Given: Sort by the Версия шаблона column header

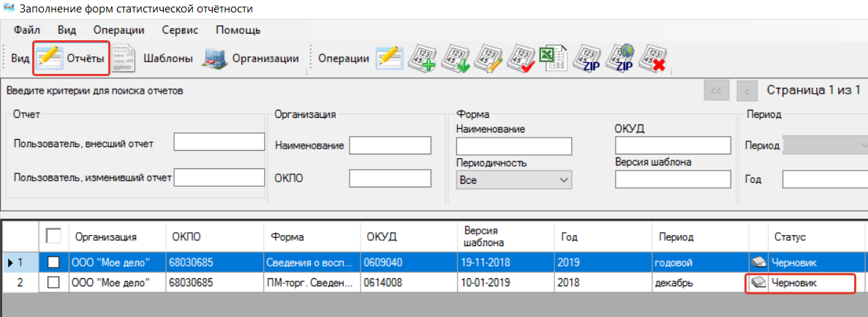Looking at the screenshot, I should coord(506,236).
